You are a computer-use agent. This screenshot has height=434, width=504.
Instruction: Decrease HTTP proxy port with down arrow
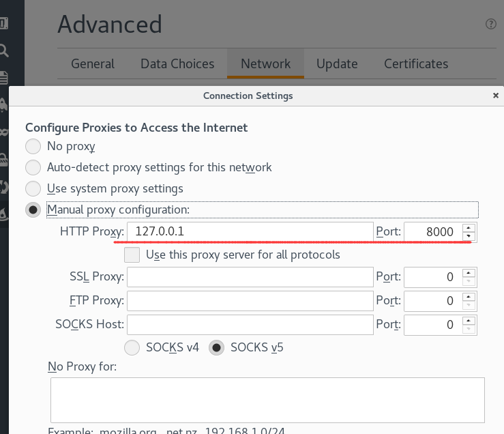468,237
